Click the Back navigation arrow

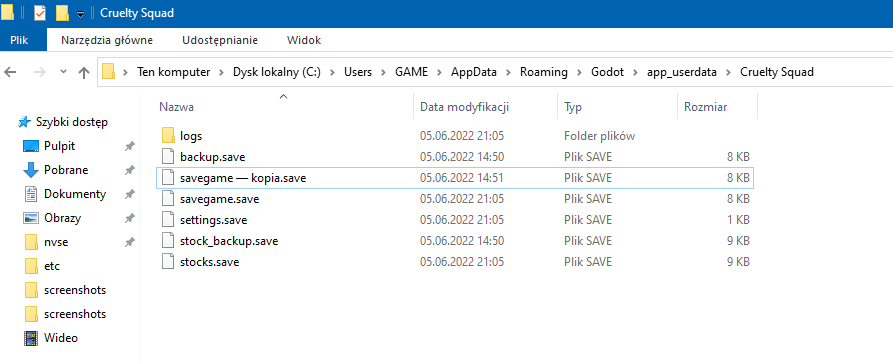pos(10,72)
